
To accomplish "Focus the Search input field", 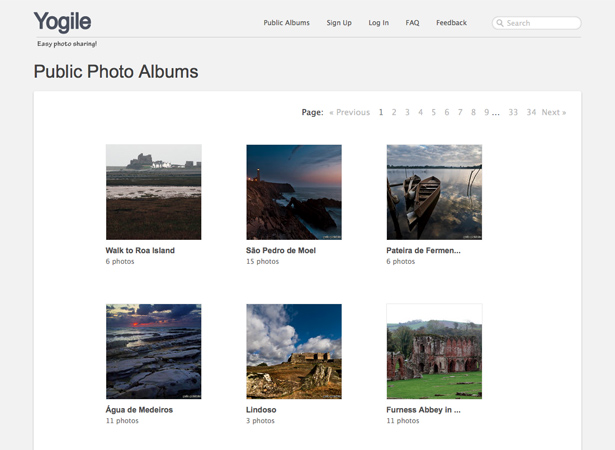I will point(537,23).
